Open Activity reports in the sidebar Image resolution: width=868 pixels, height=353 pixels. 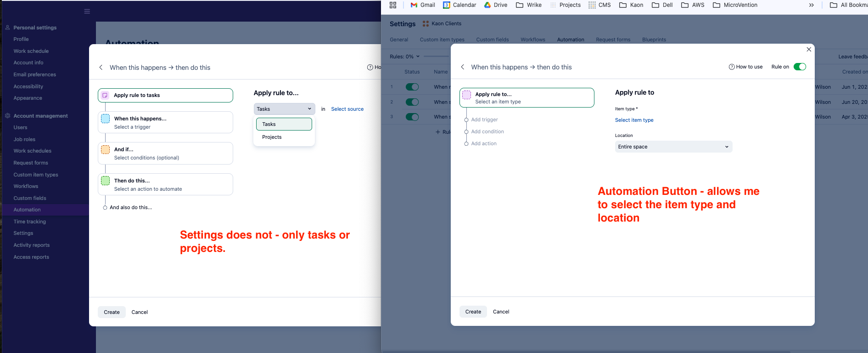point(32,245)
